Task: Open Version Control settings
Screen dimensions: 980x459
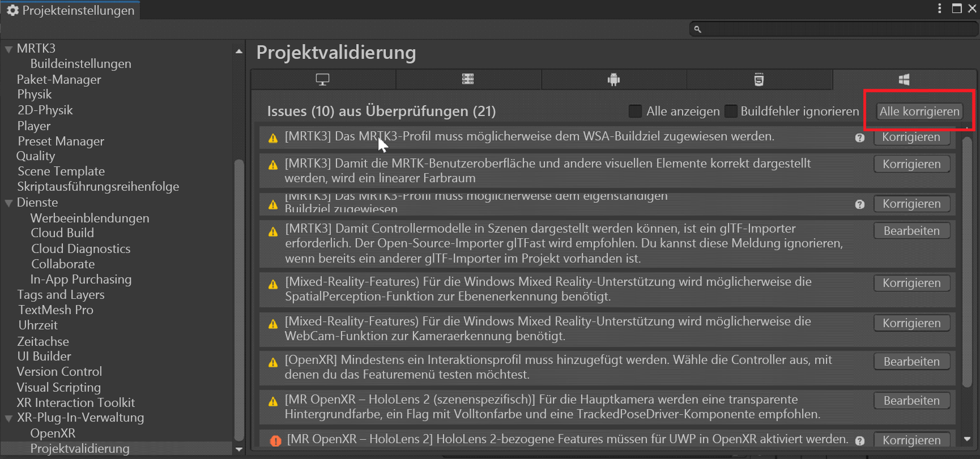Action: point(59,372)
